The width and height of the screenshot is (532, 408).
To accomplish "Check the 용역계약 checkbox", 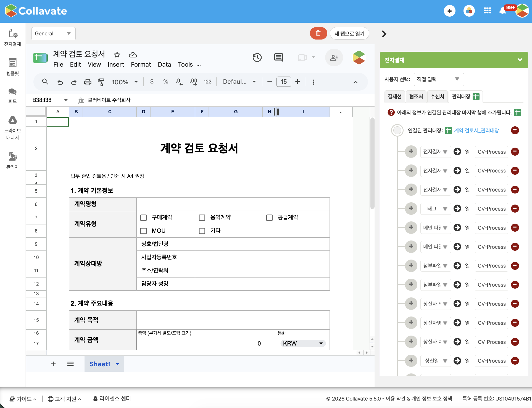I will (x=202, y=218).
